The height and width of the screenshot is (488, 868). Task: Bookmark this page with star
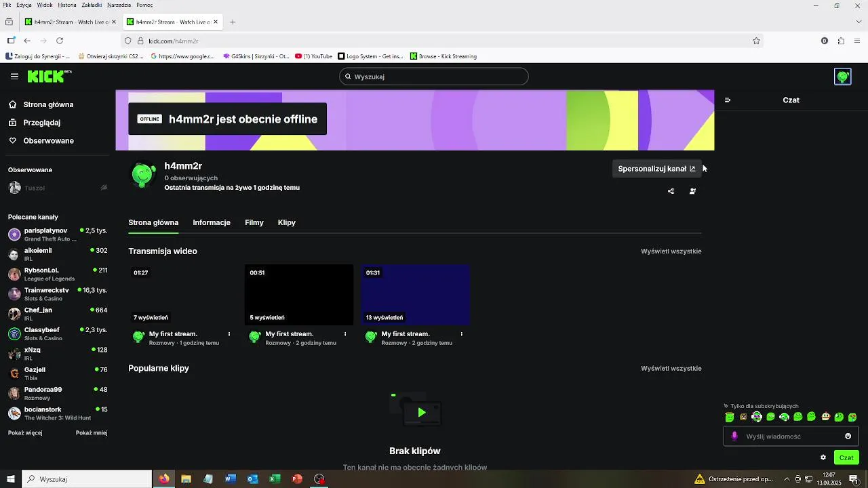pyautogui.click(x=756, y=41)
